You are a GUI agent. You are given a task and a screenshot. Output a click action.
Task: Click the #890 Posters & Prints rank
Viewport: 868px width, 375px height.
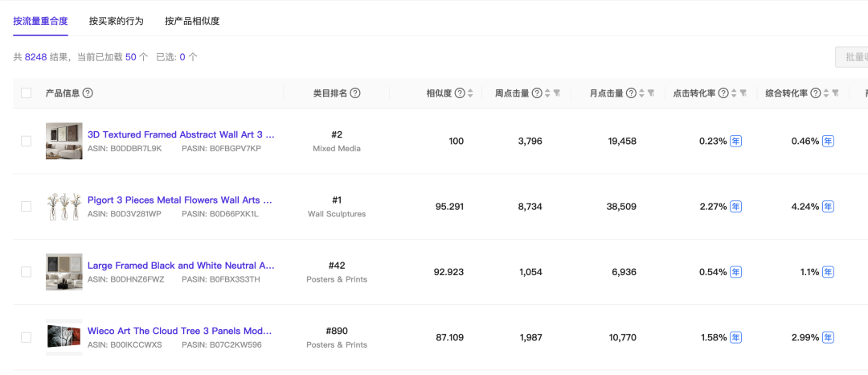(337, 337)
